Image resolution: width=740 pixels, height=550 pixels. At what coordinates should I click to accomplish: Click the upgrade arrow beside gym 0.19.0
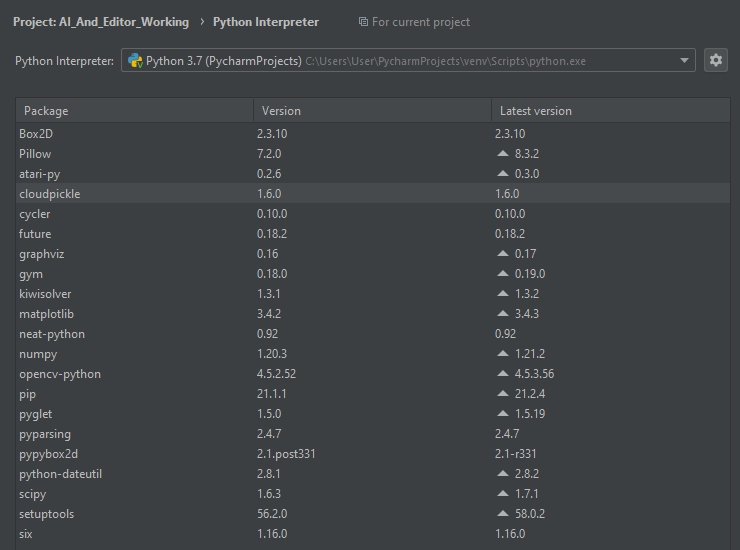pos(503,274)
